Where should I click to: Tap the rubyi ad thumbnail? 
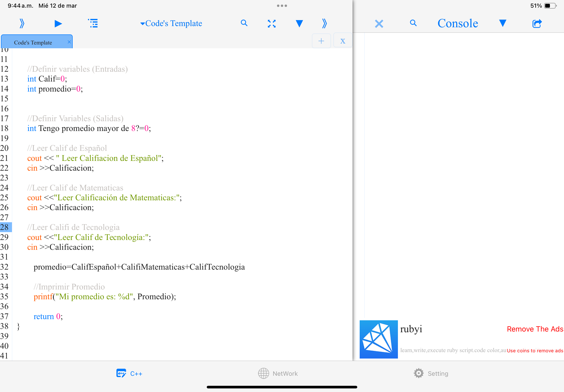(x=379, y=339)
